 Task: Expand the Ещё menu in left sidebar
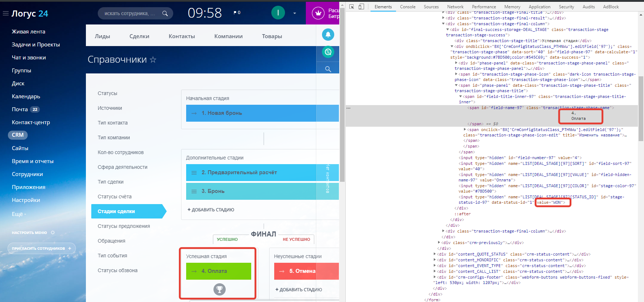[x=19, y=214]
